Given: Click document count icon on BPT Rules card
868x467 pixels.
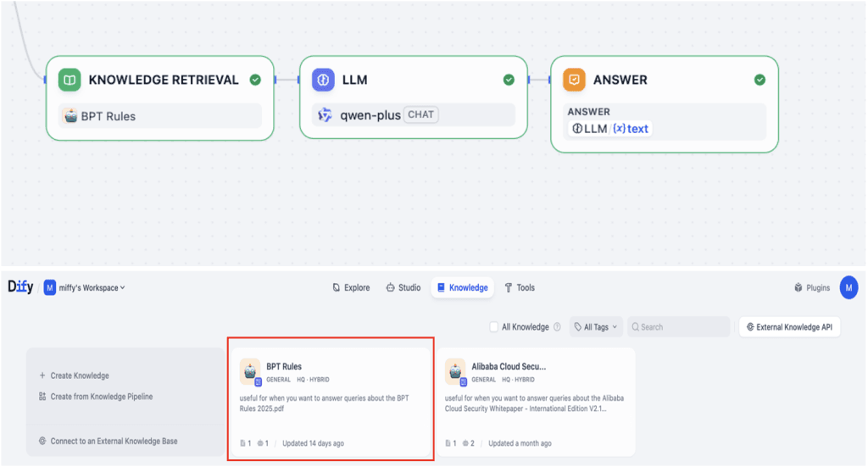Looking at the screenshot, I should click(242, 443).
